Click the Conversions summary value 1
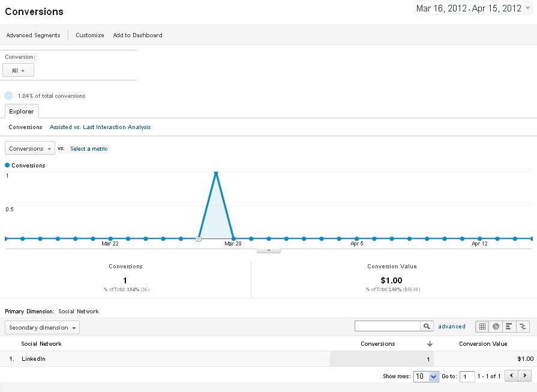537x392 pixels. point(125,280)
